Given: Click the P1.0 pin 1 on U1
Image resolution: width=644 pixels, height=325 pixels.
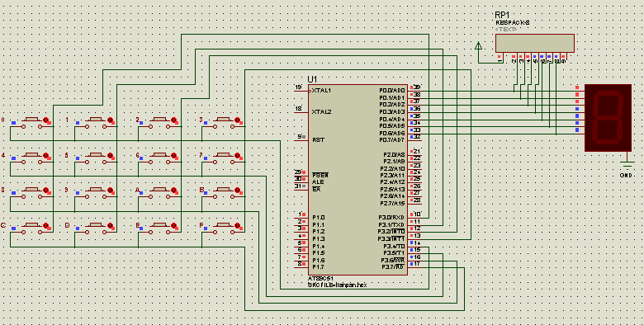Looking at the screenshot, I should coord(302,218).
